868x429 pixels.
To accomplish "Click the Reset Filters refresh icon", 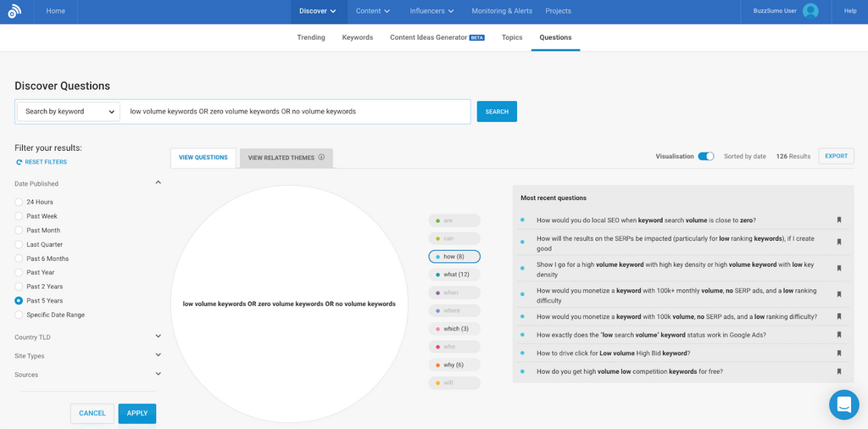I will pyautogui.click(x=19, y=162).
